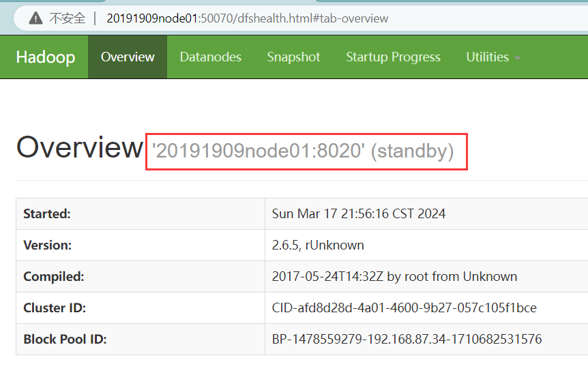Expand the Utilities dropdown menu
The width and height of the screenshot is (588, 375).
point(493,57)
